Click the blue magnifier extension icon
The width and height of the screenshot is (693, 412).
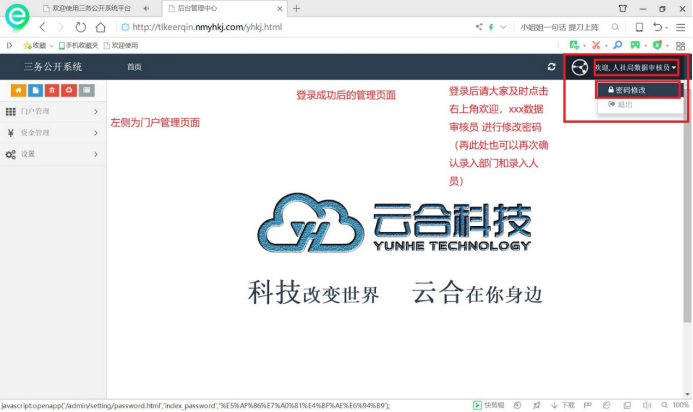[618, 45]
